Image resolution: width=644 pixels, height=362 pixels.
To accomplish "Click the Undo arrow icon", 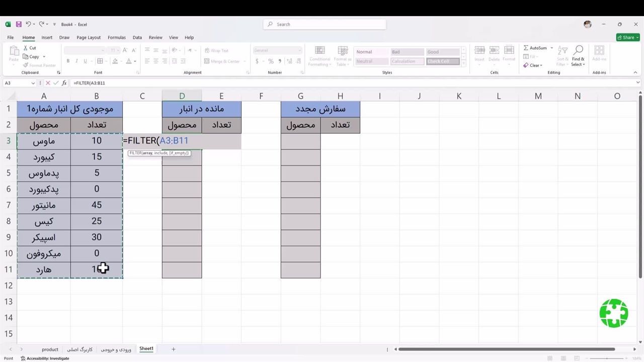I will (x=28, y=24).
